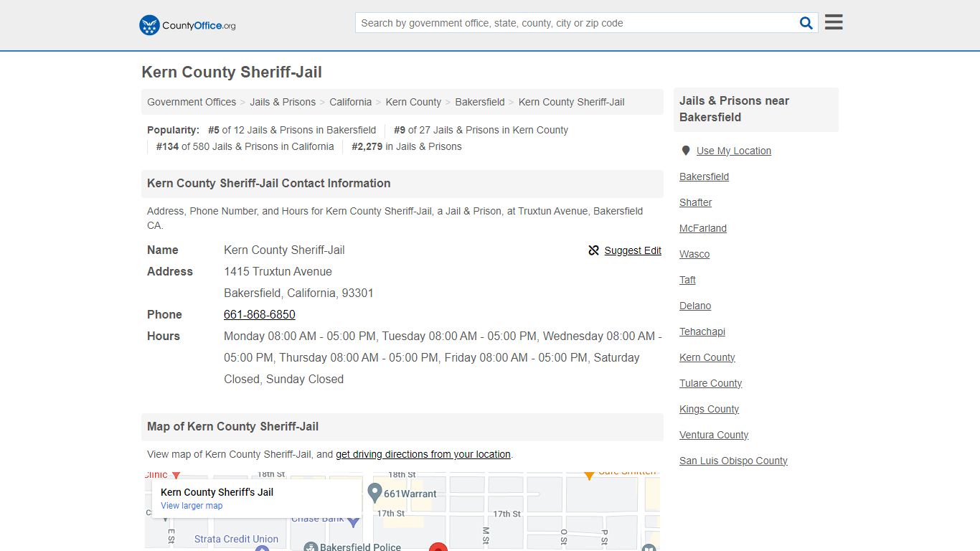Open California breadcrumb
Viewport: 980px width, 551px height.
[351, 102]
